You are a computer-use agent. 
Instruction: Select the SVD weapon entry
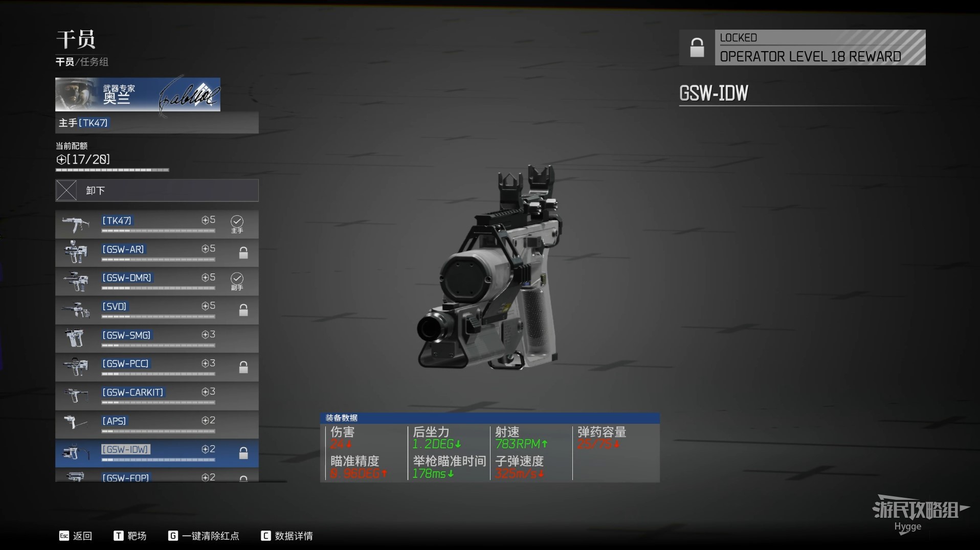[x=157, y=310]
